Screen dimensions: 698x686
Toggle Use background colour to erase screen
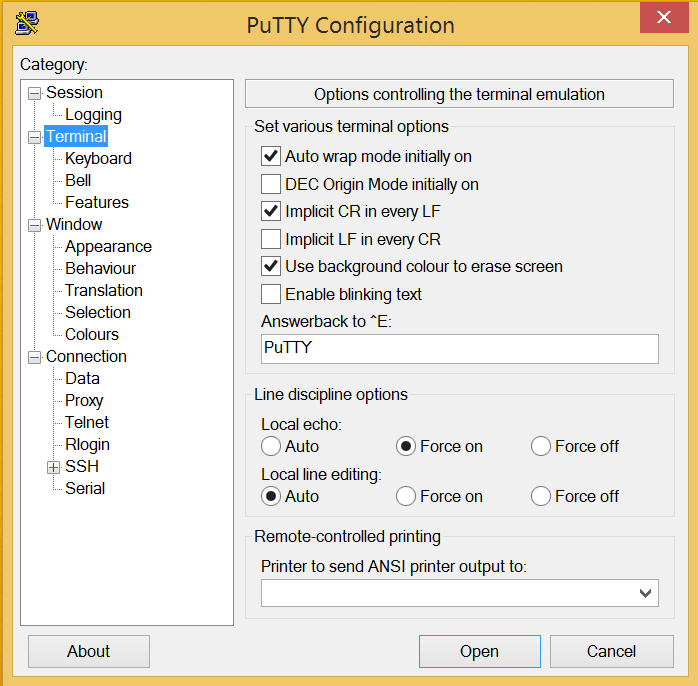pyautogui.click(x=271, y=266)
